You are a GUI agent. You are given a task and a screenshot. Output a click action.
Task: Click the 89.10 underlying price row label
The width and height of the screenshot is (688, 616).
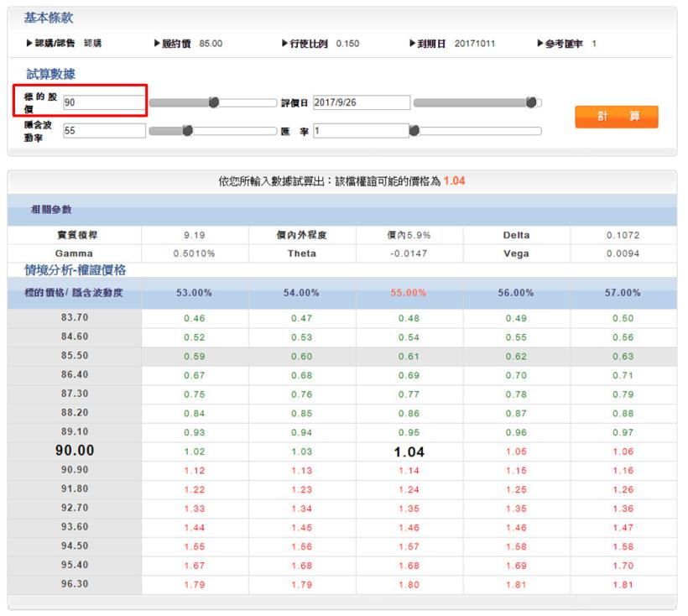75,431
